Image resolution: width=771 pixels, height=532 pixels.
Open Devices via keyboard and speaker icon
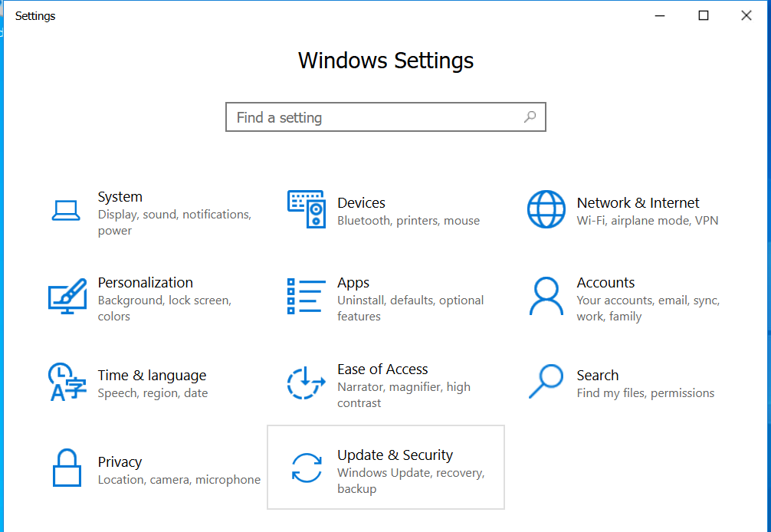pyautogui.click(x=306, y=209)
